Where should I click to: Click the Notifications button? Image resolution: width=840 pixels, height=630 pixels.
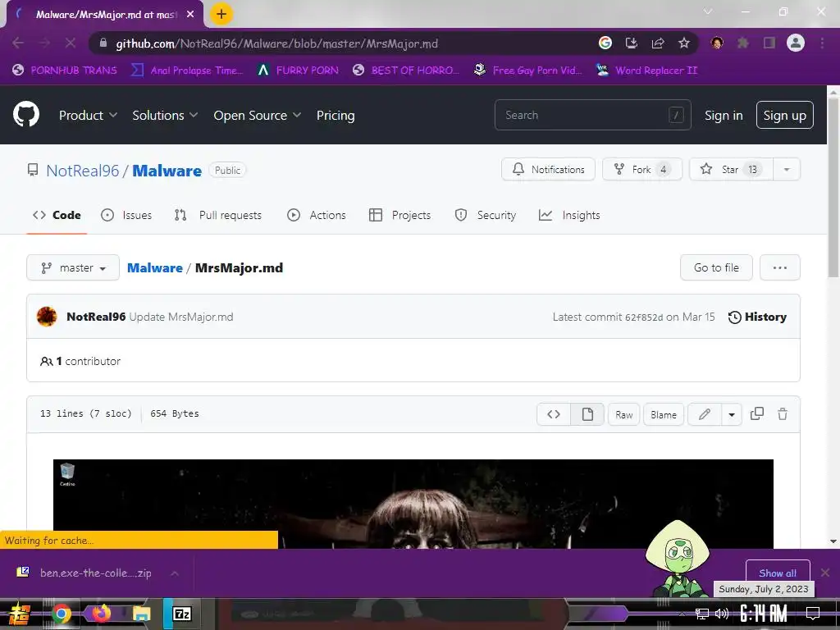pos(548,169)
